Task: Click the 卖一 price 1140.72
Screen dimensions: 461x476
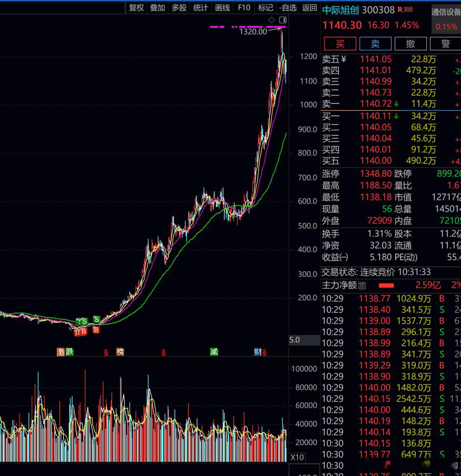Action: [x=376, y=104]
